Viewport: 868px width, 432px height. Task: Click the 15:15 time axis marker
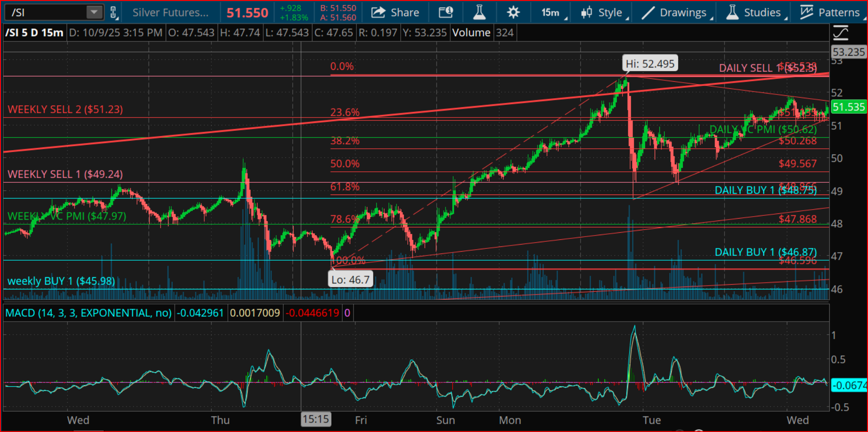316,419
